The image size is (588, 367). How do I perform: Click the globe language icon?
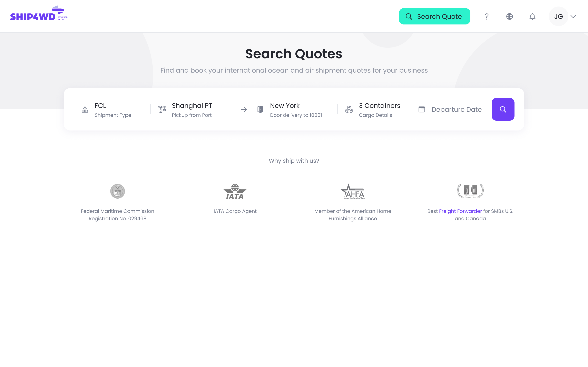click(x=509, y=17)
